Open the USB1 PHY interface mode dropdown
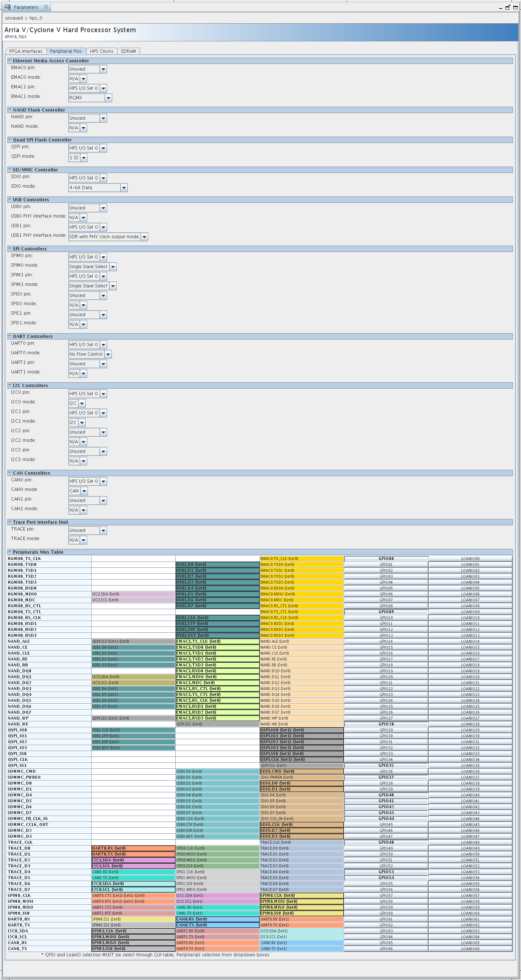This screenshot has height=980, width=521. (x=108, y=237)
